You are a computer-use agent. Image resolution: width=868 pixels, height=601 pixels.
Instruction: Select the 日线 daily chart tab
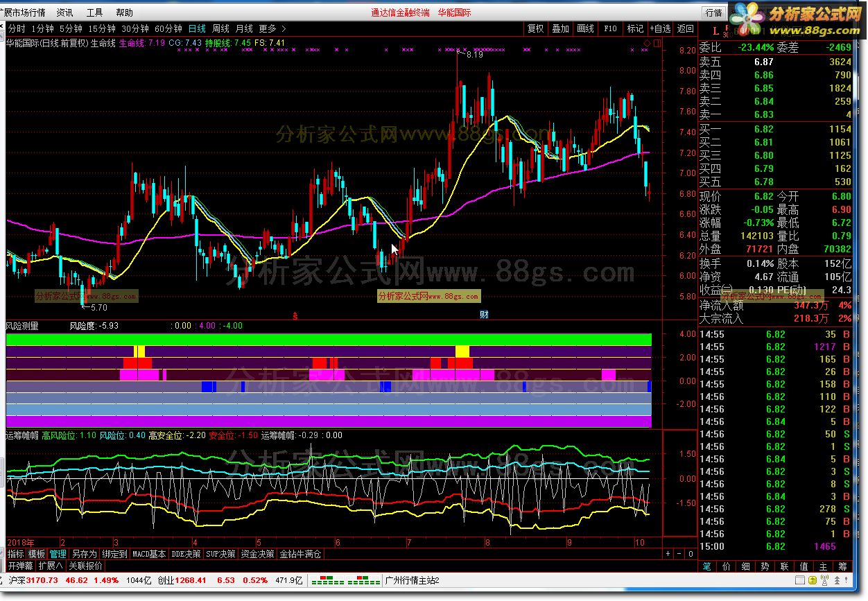197,28
